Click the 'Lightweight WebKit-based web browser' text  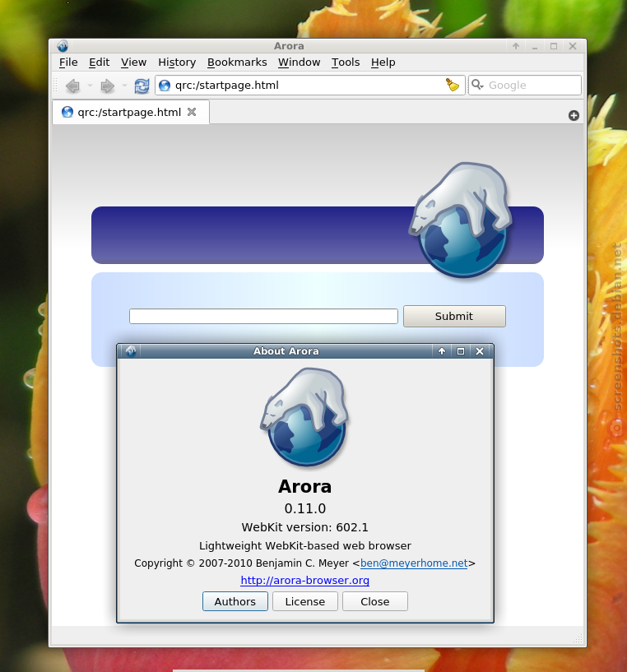point(305,545)
